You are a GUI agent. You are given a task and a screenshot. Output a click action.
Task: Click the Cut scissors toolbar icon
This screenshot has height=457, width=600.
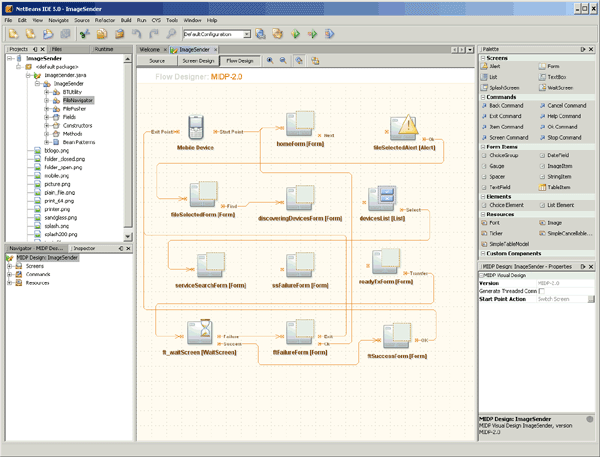pos(85,34)
